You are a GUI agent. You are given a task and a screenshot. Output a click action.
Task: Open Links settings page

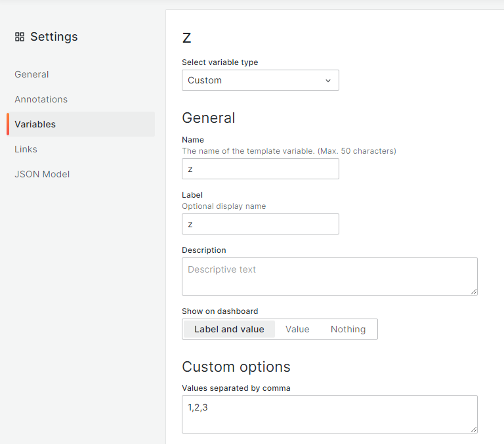26,149
